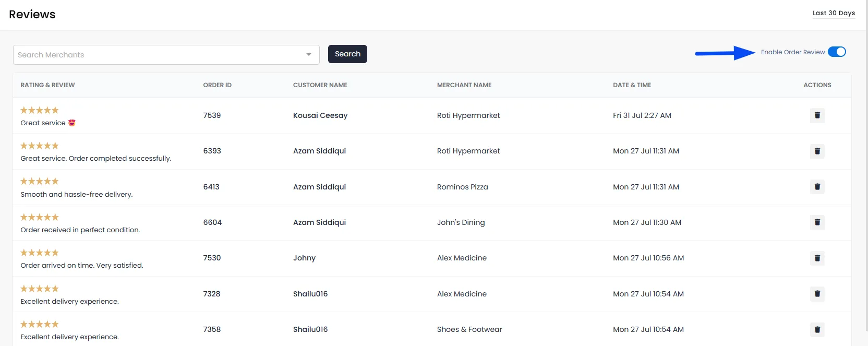
Task: Click merchant name Rominos Pizza
Action: point(463,187)
